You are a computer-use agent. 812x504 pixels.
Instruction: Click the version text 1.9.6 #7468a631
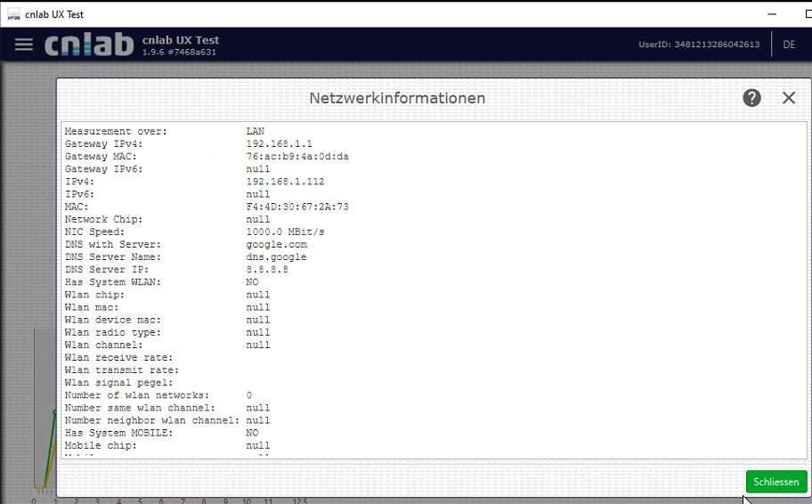pyautogui.click(x=179, y=52)
